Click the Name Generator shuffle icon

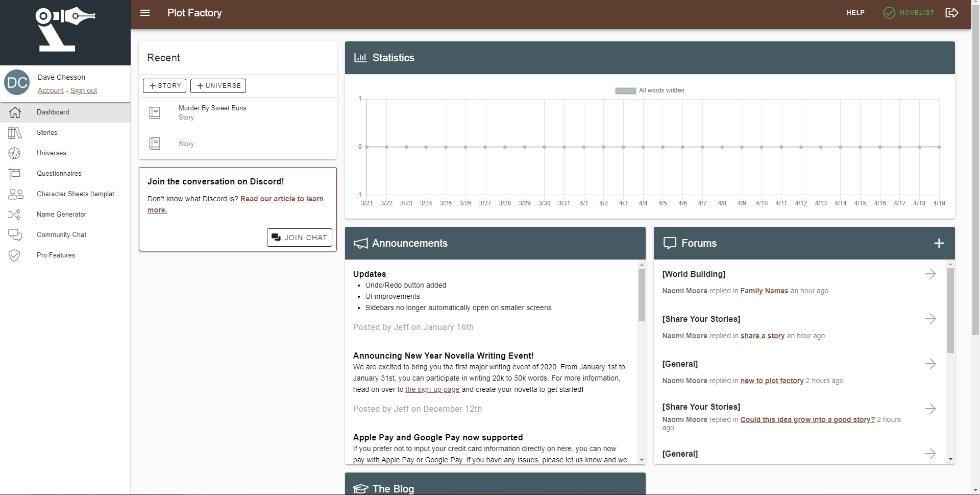click(15, 215)
